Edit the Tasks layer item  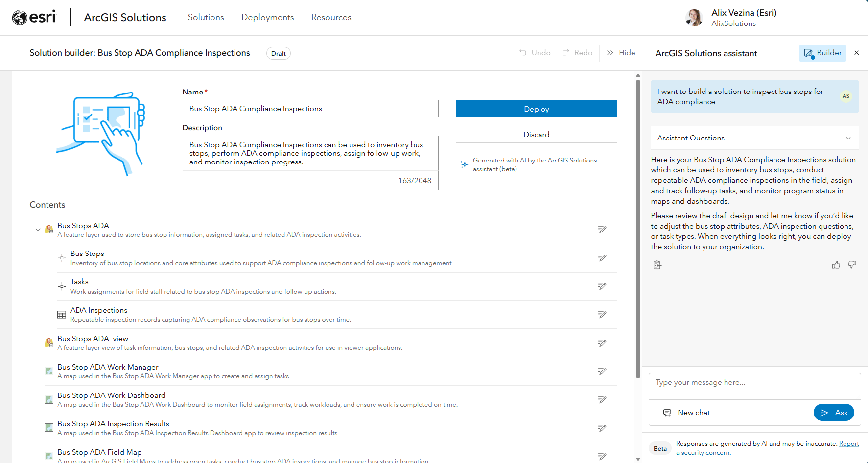602,286
